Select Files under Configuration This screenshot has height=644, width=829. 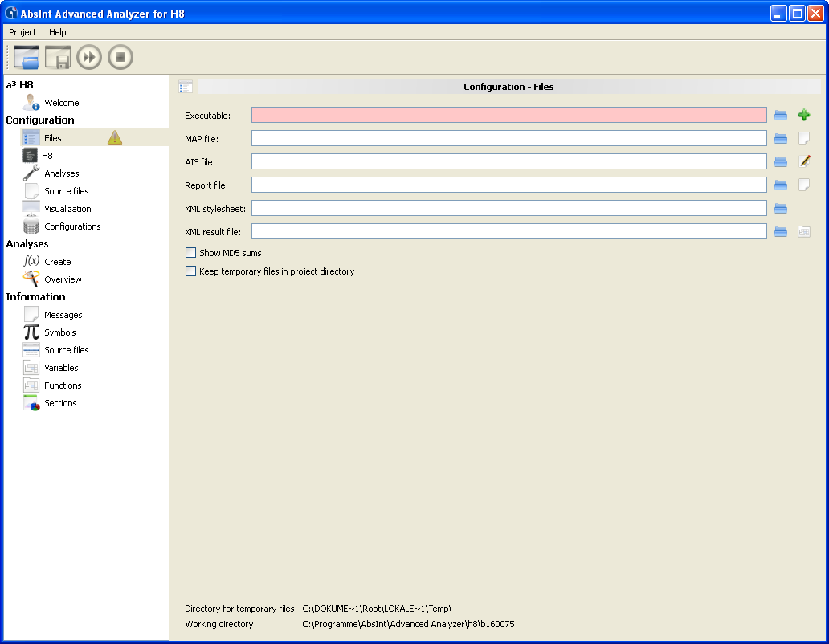point(53,138)
